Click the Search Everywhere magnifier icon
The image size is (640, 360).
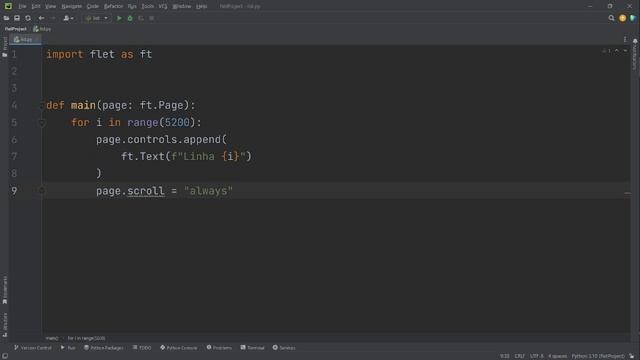pyautogui.click(x=611, y=18)
